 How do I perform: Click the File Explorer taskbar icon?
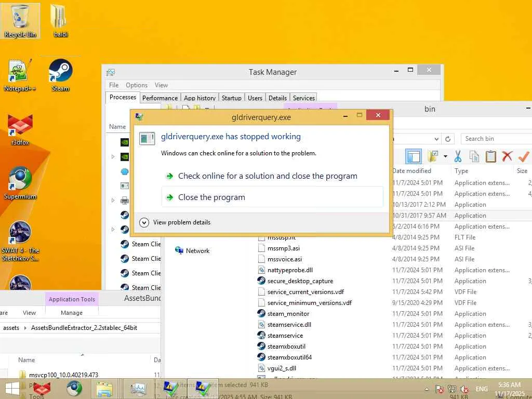point(104,389)
